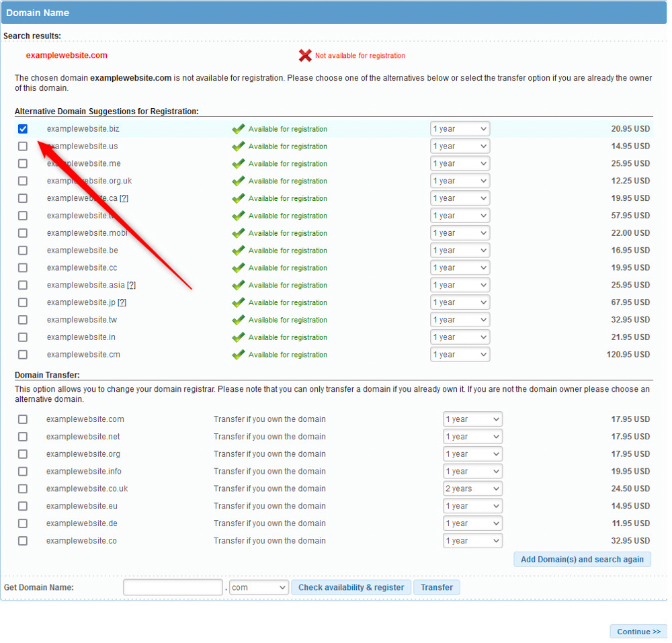Enable transfer for examplewebsite.co.uk
Screen dimensions: 672x643
point(23,488)
